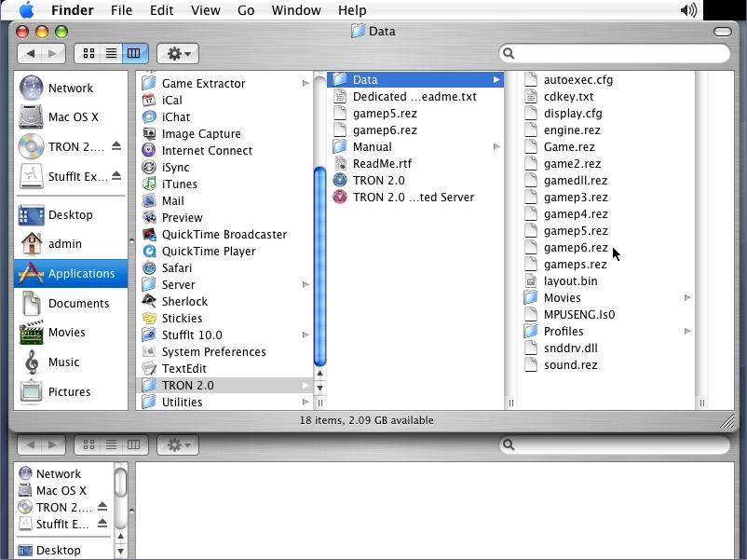Click the volume speaker in menu bar
Viewport: 747px width, 560px height.
click(688, 10)
